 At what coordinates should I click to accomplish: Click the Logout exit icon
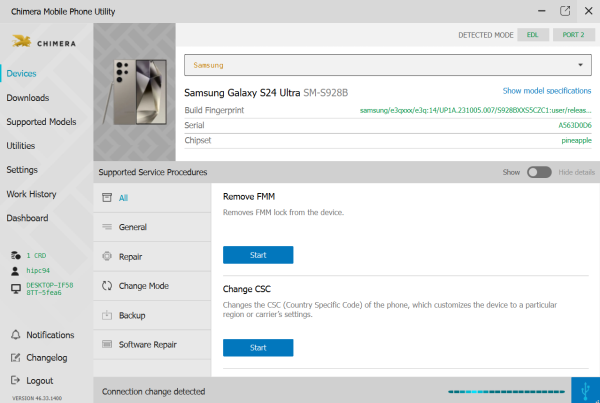pos(15,380)
